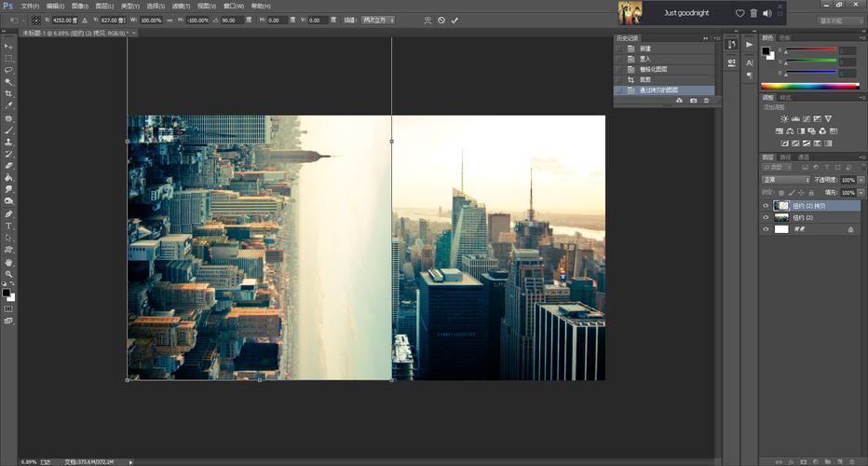Viewport: 868px width, 466px height.
Task: Click the rainbow color spectrum bar
Action: 809,86
